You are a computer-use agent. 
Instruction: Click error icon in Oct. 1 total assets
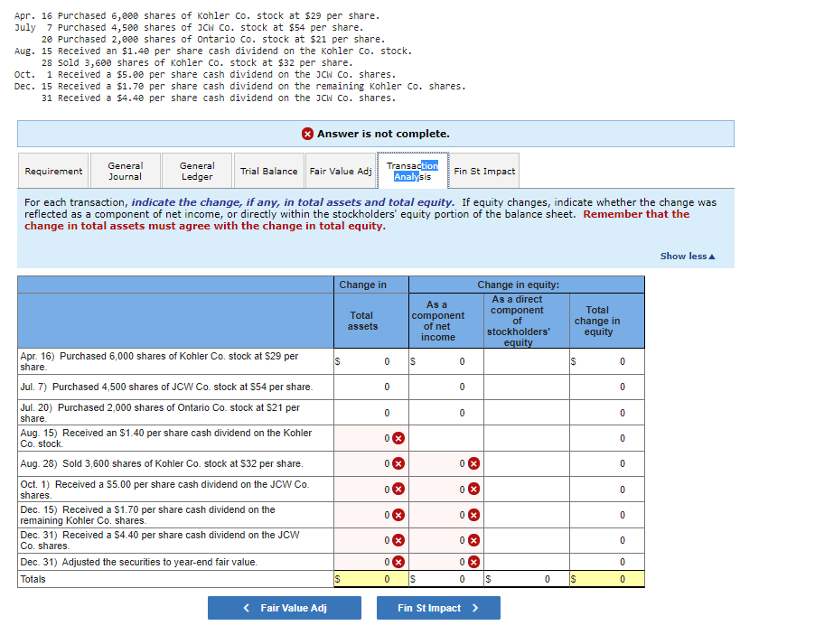point(398,489)
